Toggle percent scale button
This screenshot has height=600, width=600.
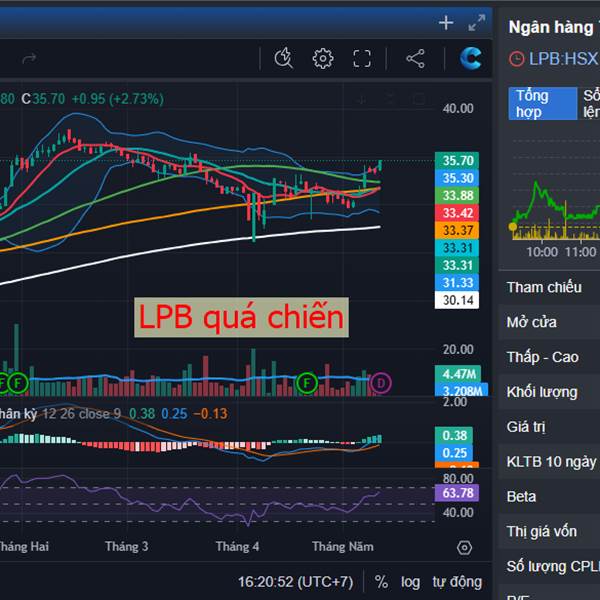[x=381, y=582]
